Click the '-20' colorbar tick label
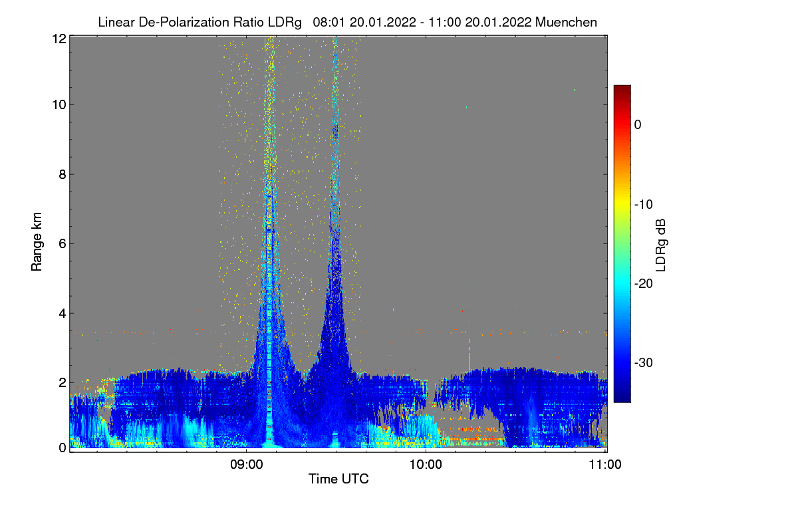Screen dimensions: 798x532 (644, 284)
